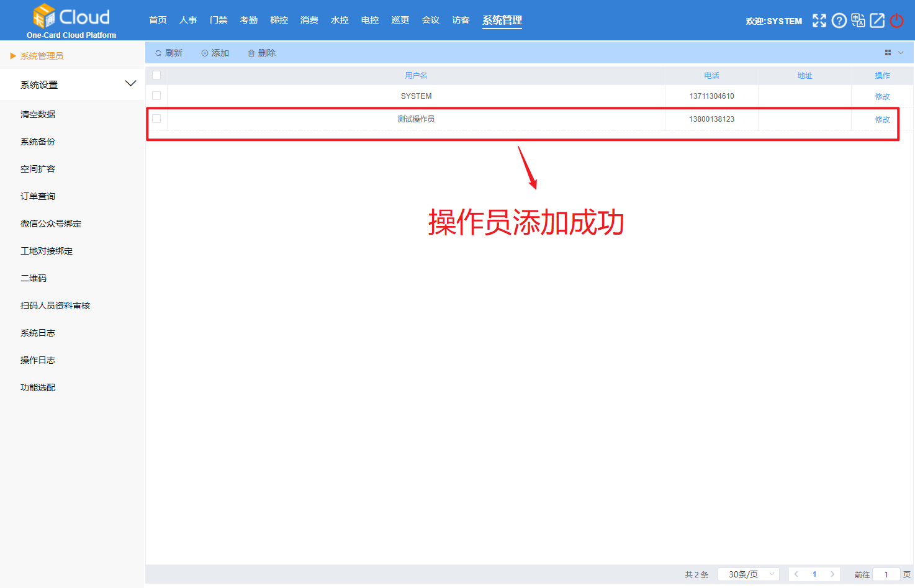The image size is (915, 588).
Task: Click the red power logout icon
Action: tap(896, 20)
